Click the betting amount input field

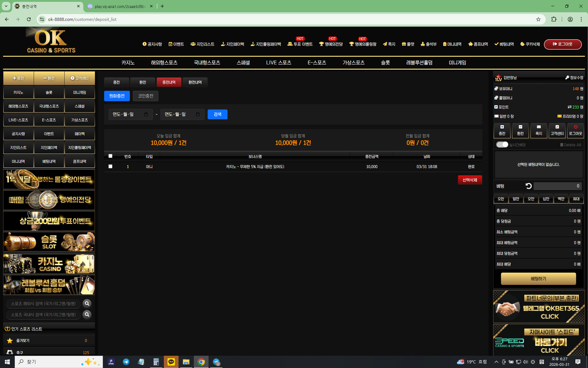coord(557,186)
